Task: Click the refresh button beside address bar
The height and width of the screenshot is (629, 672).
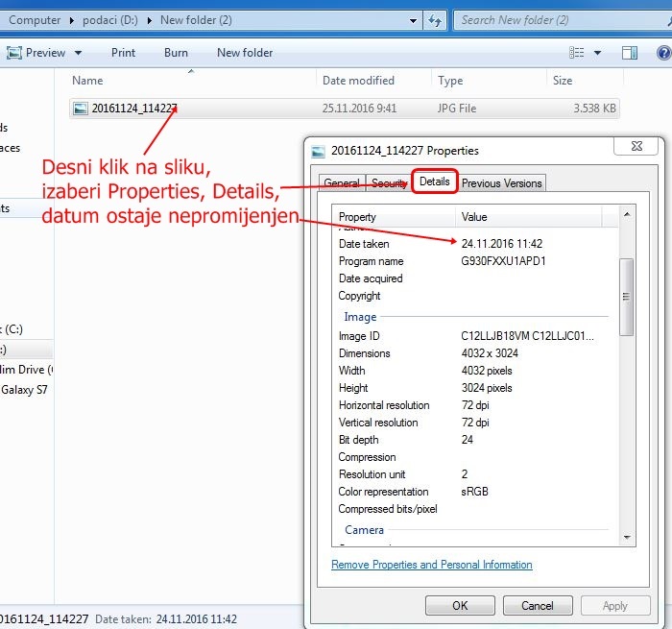Action: pyautogui.click(x=435, y=20)
